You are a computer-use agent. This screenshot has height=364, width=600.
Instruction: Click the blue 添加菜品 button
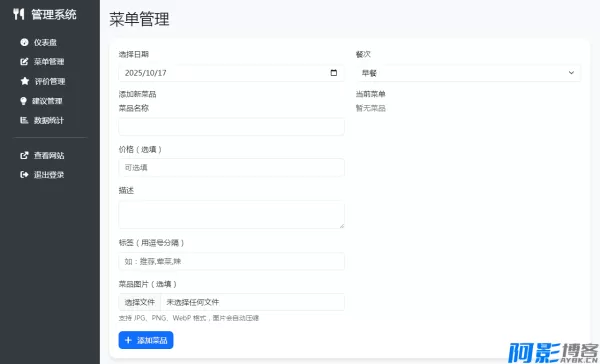146,340
